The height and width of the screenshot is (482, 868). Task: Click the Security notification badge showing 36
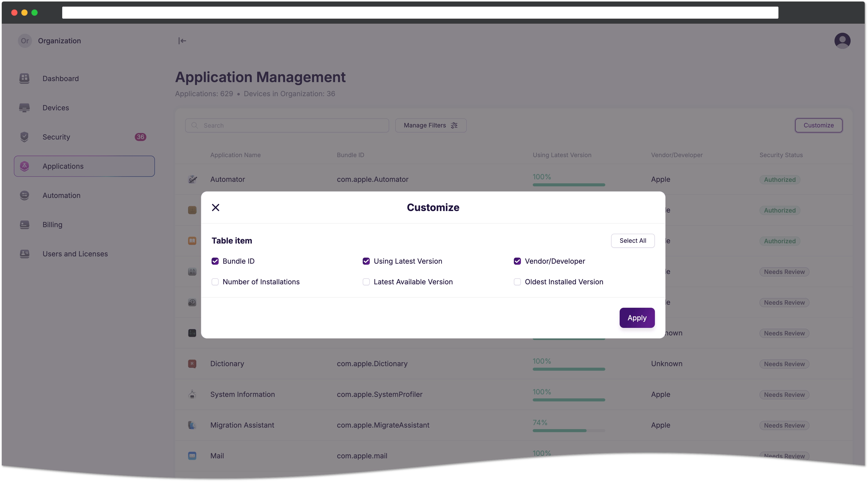tap(140, 137)
